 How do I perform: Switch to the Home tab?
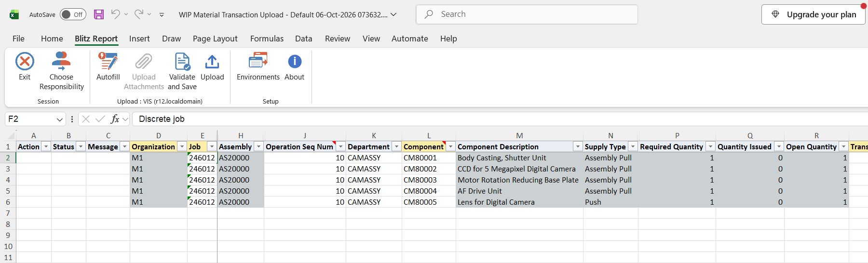tap(52, 39)
